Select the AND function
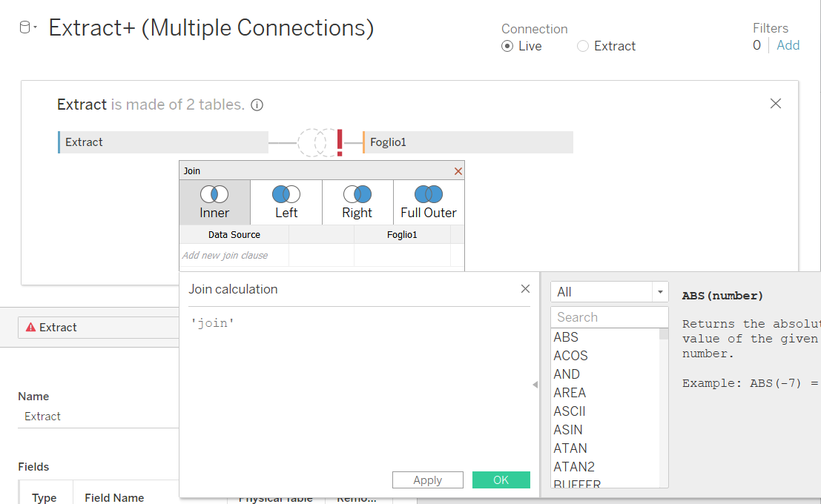Screen dimensions: 821x504 [x=567, y=374]
